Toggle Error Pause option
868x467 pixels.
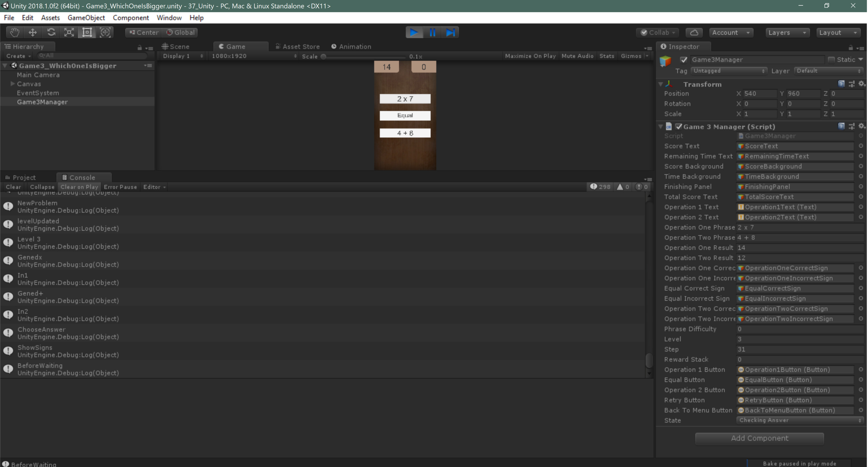120,187
